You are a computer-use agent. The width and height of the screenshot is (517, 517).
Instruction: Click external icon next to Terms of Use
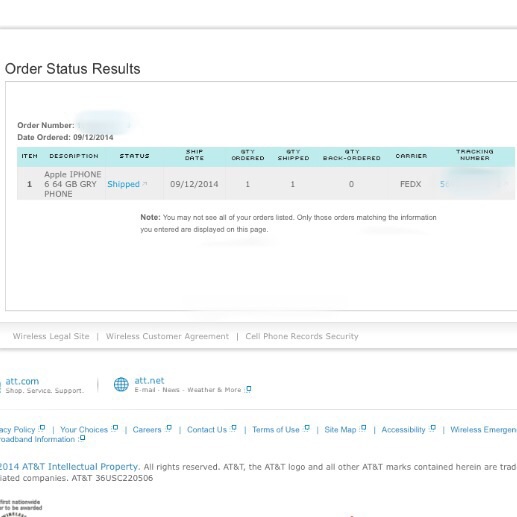(307, 428)
